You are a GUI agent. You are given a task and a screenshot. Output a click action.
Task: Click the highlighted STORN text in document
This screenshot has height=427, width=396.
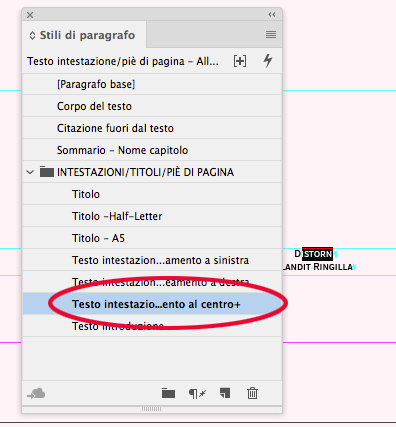click(317, 254)
